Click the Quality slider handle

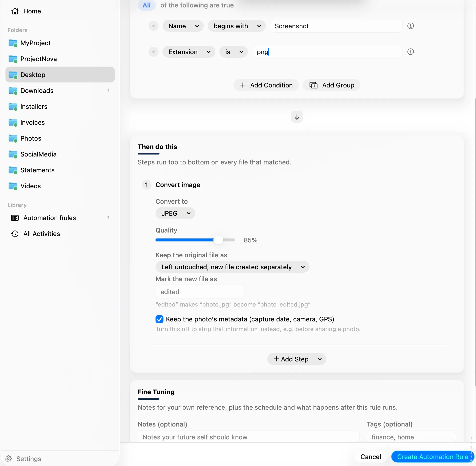[x=218, y=240]
